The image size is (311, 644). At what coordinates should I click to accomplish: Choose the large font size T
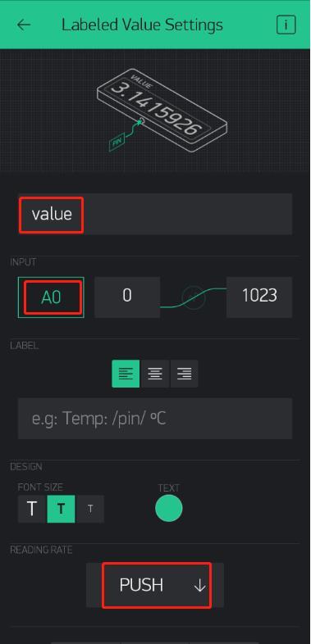32,509
